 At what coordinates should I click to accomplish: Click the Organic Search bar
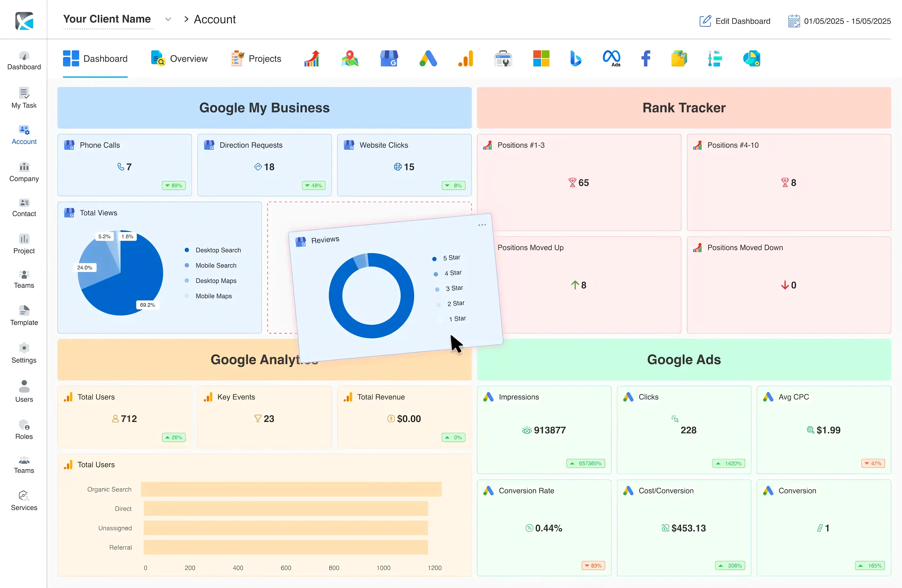coord(291,489)
